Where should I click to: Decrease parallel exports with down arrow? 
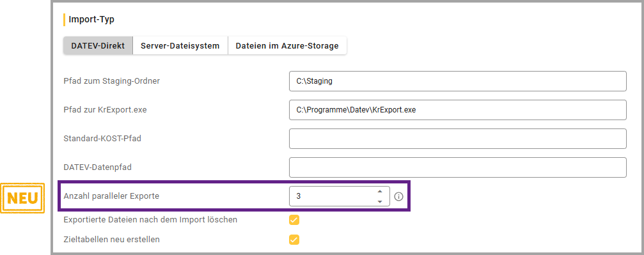[380, 201]
